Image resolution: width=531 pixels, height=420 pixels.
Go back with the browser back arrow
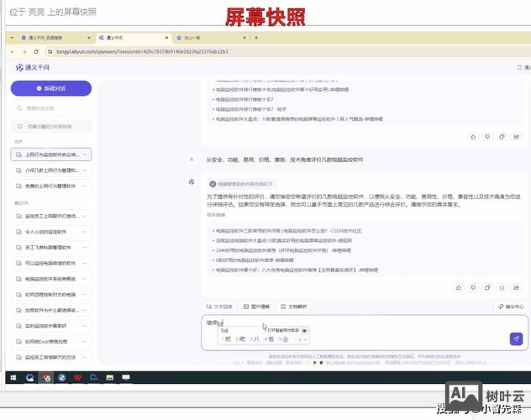click(13, 52)
